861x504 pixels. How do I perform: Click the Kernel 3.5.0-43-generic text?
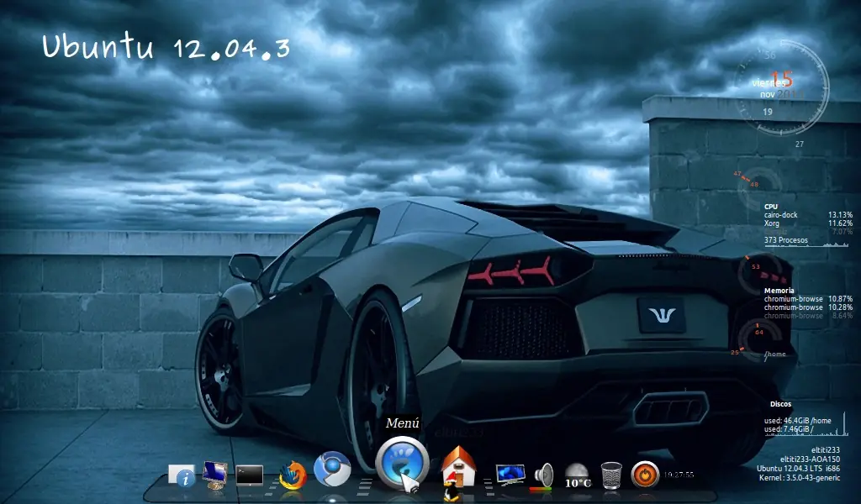coord(800,478)
